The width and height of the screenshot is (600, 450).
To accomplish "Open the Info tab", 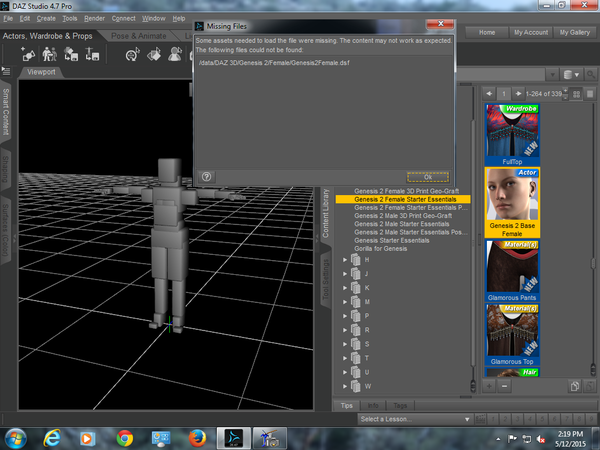I will [x=373, y=406].
